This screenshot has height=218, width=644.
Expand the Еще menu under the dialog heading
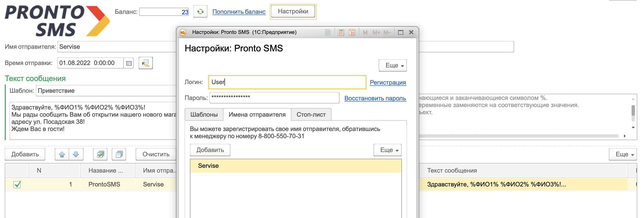pyautogui.click(x=393, y=65)
